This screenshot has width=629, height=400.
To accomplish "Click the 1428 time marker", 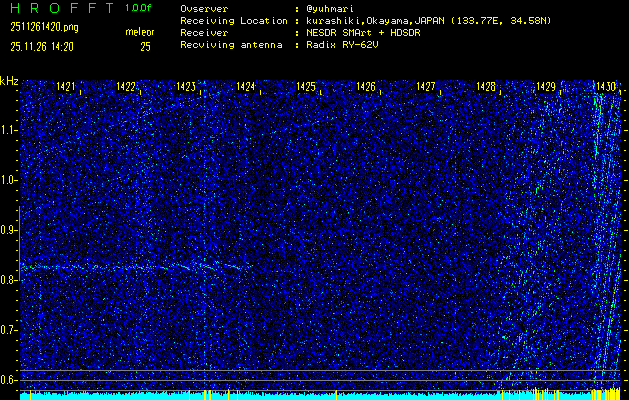I will [x=486, y=87].
